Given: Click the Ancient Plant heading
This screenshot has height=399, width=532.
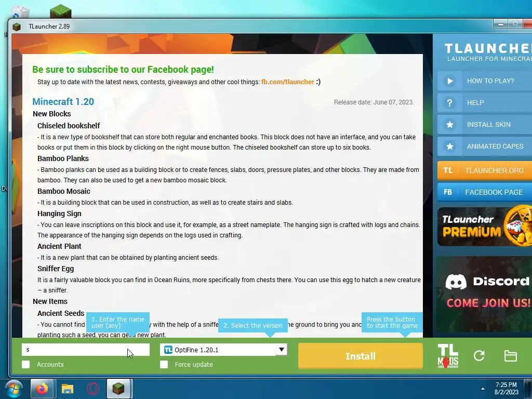Looking at the screenshot, I should [x=59, y=246].
